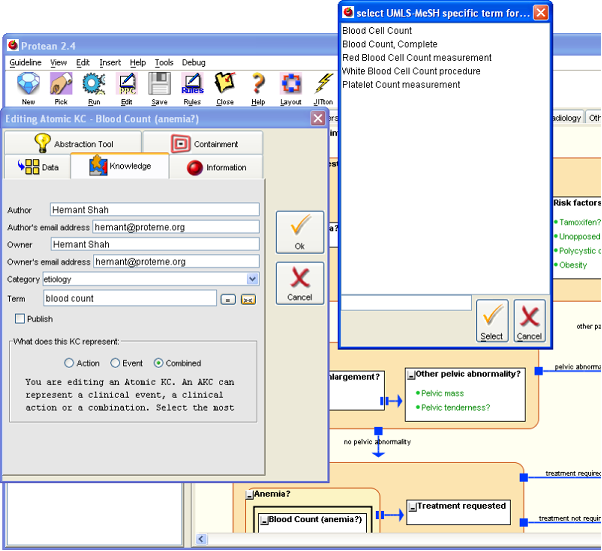The height and width of the screenshot is (551, 602).
Task: Open the Rules editor icon
Action: click(192, 84)
